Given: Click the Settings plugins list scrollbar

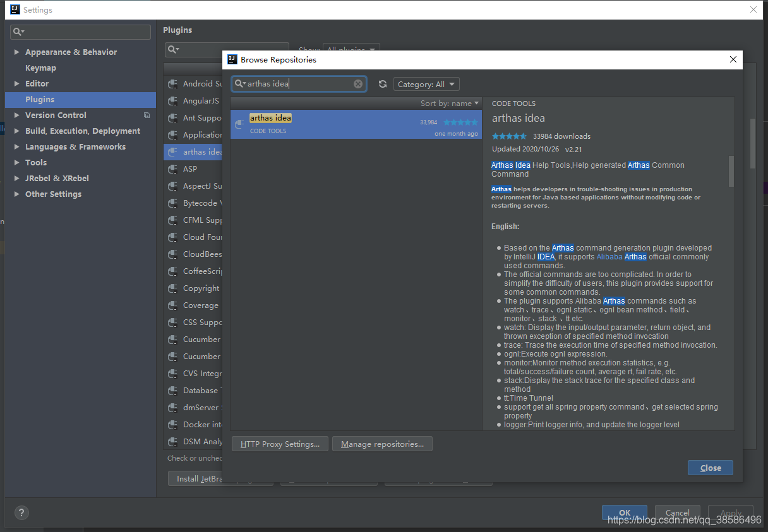Looking at the screenshot, I should pyautogui.click(x=752, y=143).
